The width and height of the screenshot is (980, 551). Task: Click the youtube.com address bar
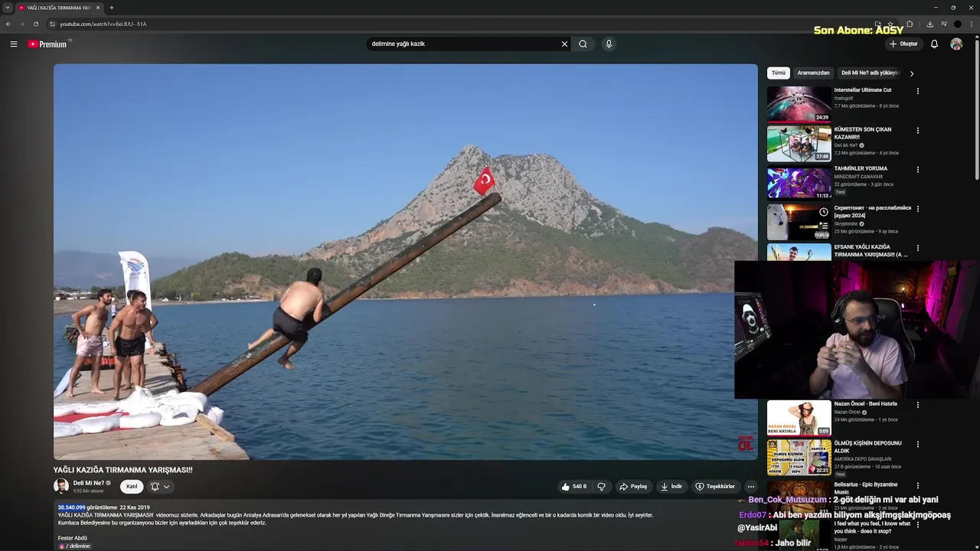(459, 24)
